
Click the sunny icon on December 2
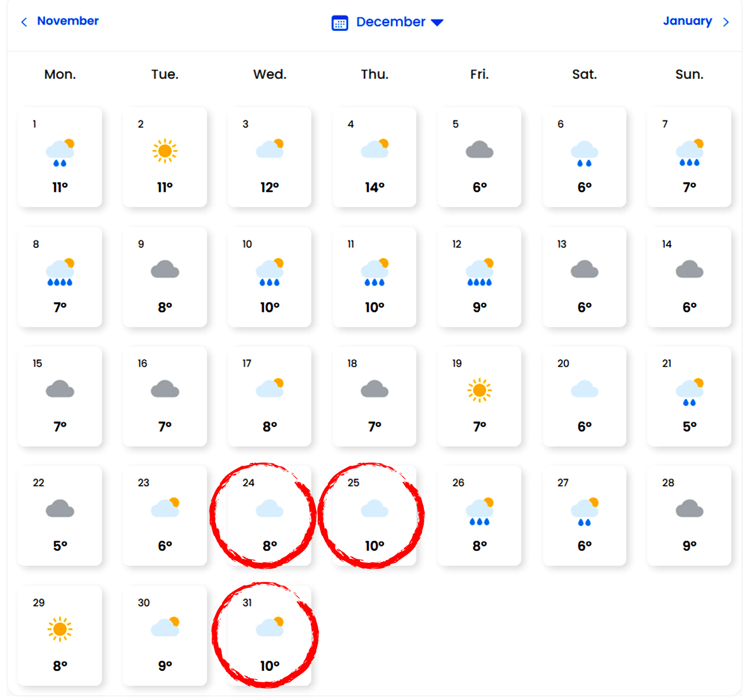tap(165, 151)
